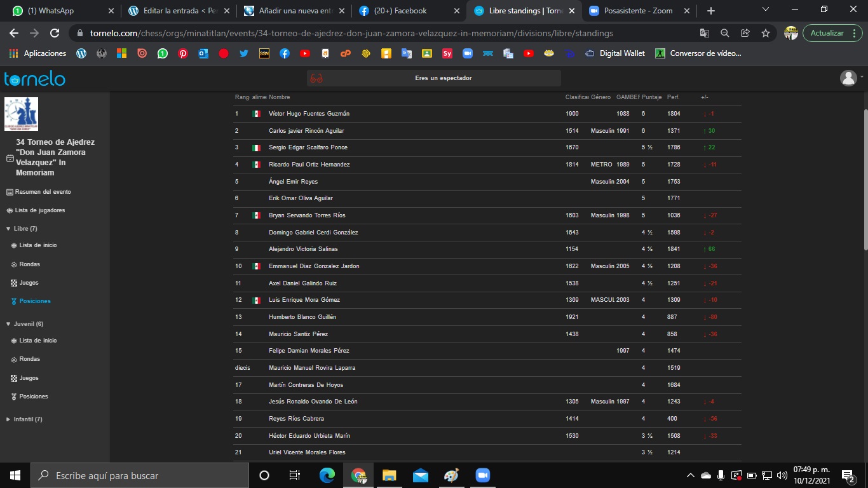Open the user profile avatar icon
This screenshot has height=488, width=868.
pyautogui.click(x=848, y=78)
